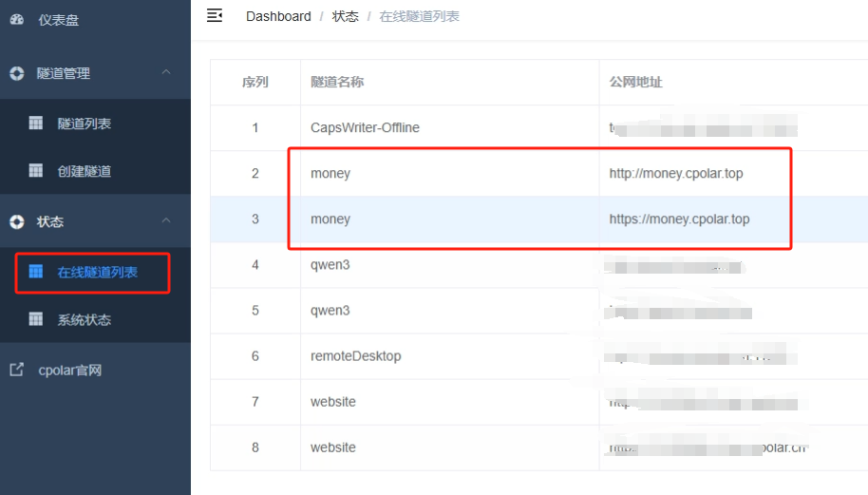Click the 隧道名称 column header

click(337, 83)
